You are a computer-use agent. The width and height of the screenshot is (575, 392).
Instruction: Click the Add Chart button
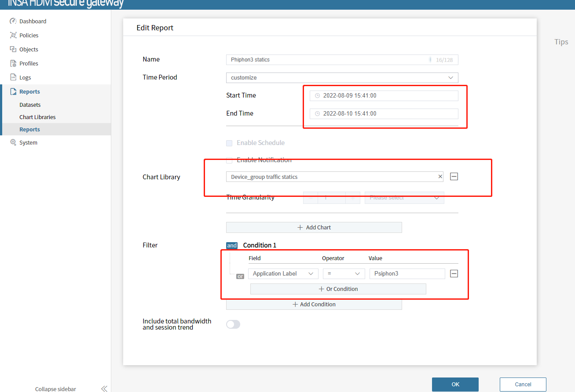coord(314,228)
